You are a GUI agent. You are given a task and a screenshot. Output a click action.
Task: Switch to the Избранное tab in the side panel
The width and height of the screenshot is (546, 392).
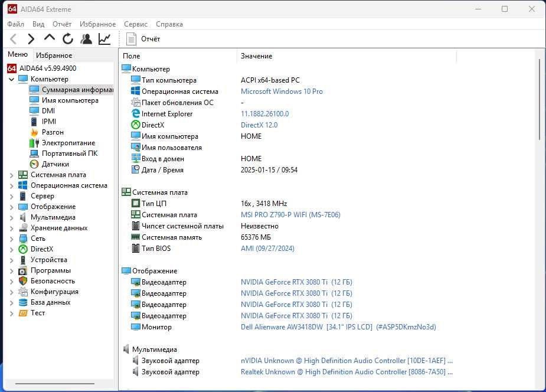tap(54, 55)
